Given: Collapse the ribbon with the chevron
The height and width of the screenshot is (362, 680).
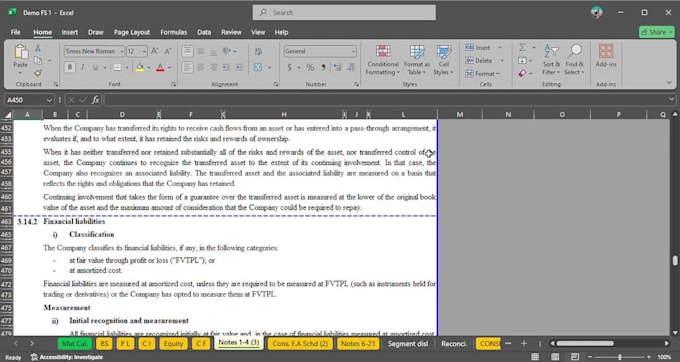Looking at the screenshot, I should click(669, 82).
